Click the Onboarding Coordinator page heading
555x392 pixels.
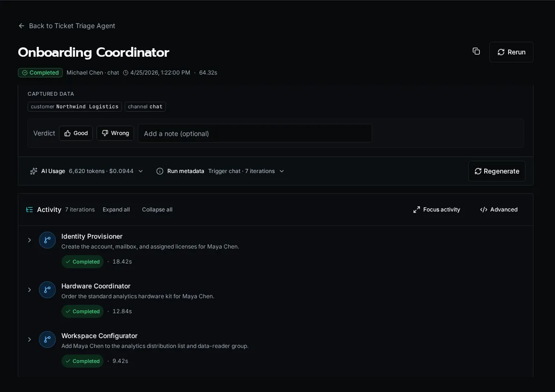click(x=93, y=53)
